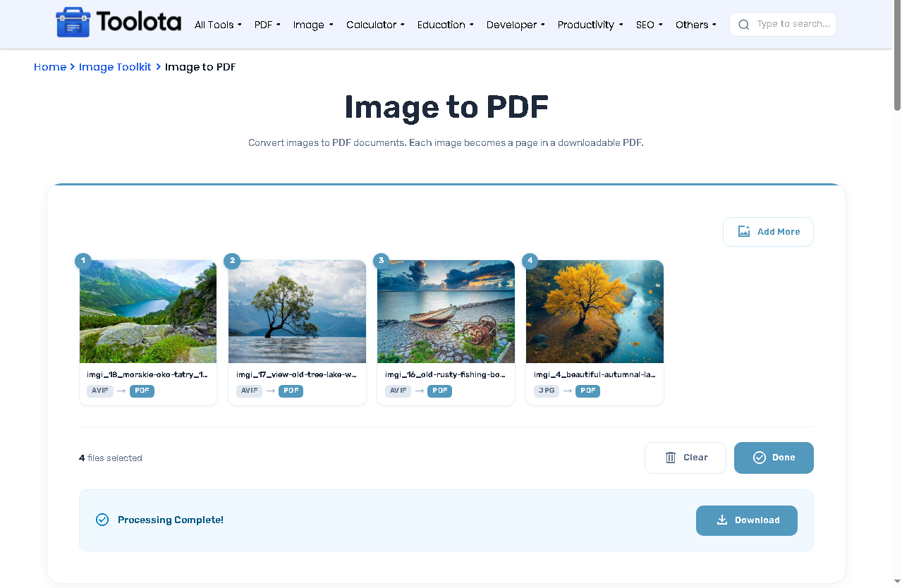
Task: Click the image icon on Add More
Action: pos(744,231)
